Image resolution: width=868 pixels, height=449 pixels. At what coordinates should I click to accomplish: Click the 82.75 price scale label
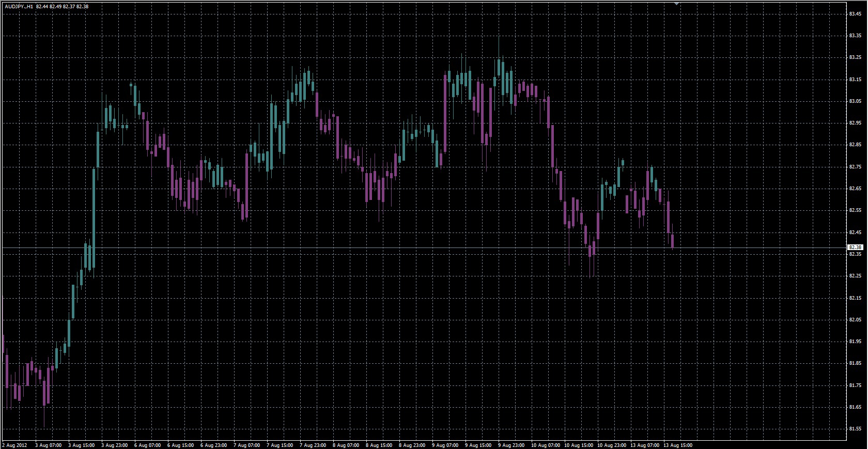855,167
